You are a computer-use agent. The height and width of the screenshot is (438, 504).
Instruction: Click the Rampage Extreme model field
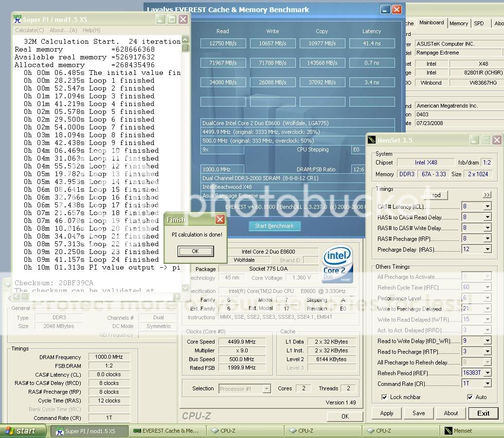point(458,53)
